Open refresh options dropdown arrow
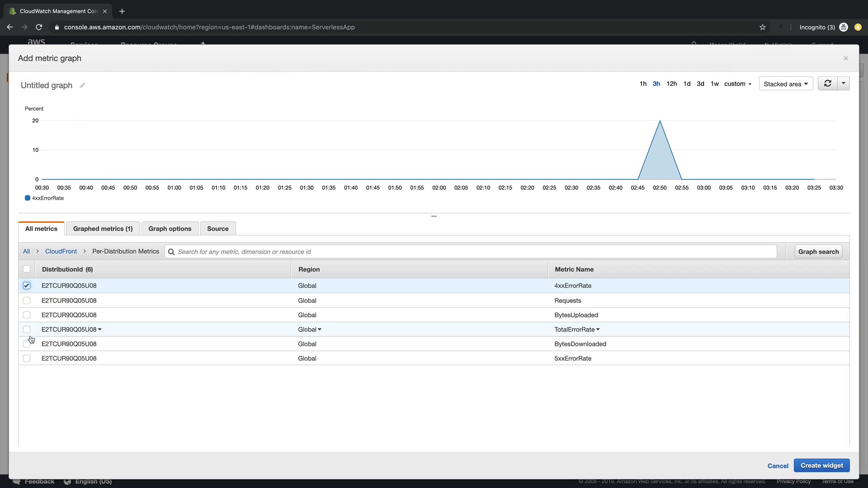Screen dimensions: 868x488 [x=844, y=84]
